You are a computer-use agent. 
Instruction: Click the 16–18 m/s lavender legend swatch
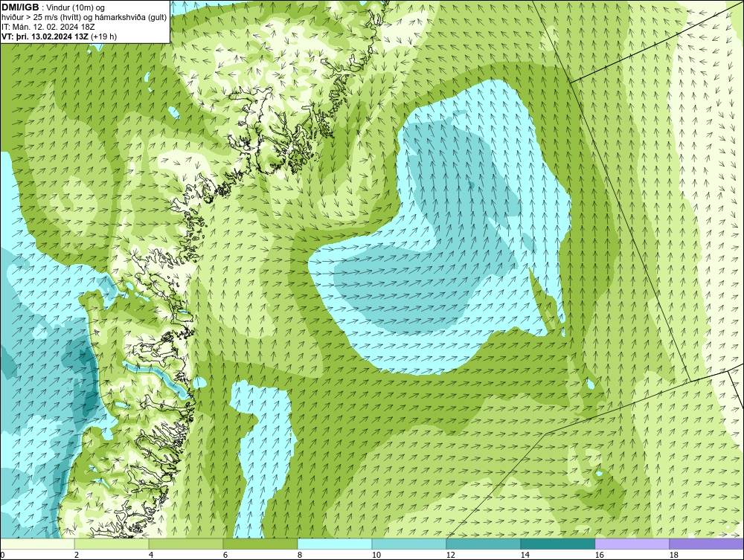(632, 544)
